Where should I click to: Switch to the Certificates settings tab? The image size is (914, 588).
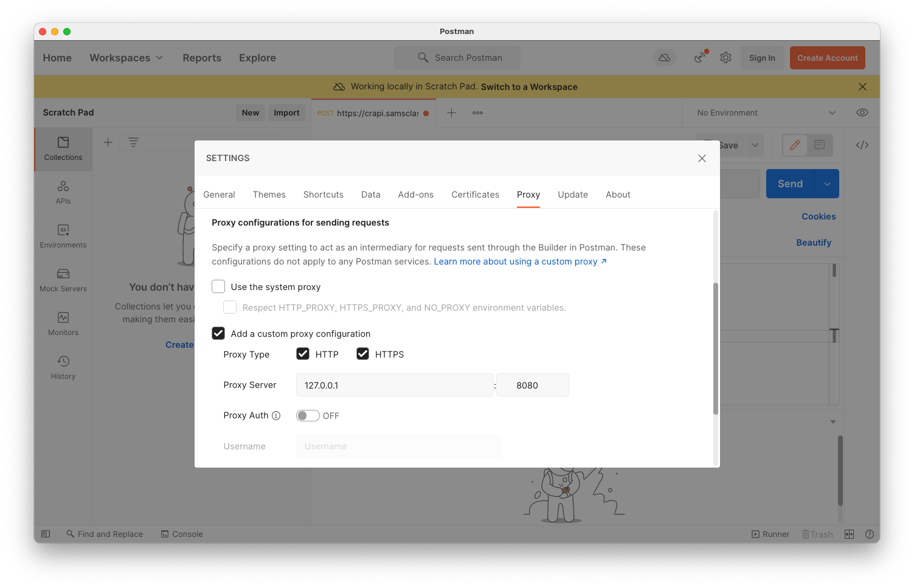click(x=476, y=195)
